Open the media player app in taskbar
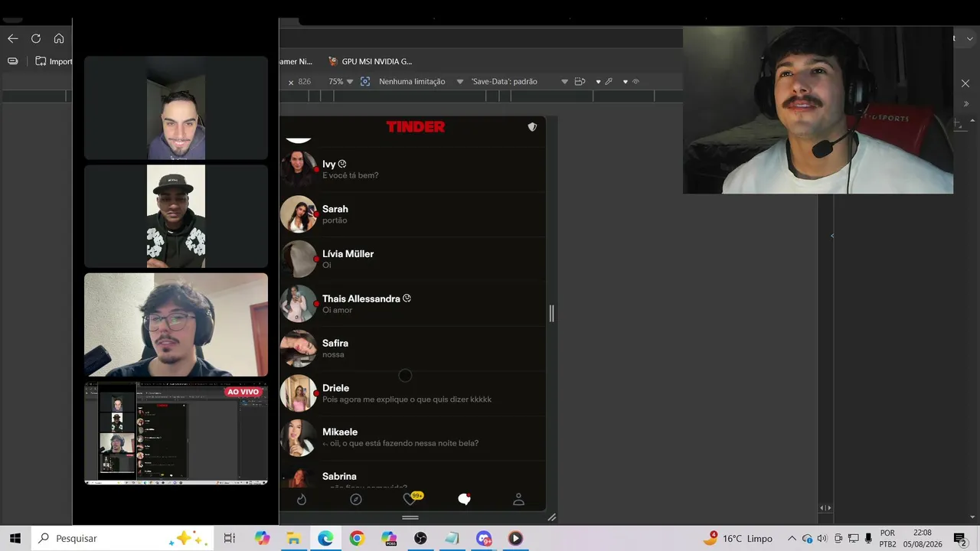The width and height of the screenshot is (980, 551). (515, 538)
